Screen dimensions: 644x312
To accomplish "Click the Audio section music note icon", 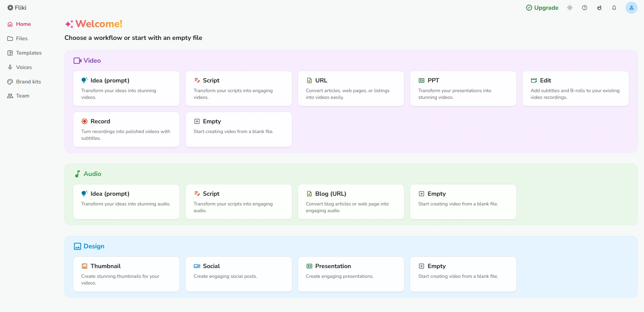I will coord(77,174).
